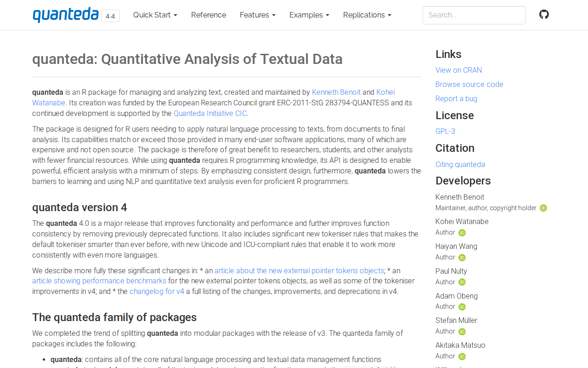Open Haiyan Wang's ORCID icon

[x=462, y=258]
